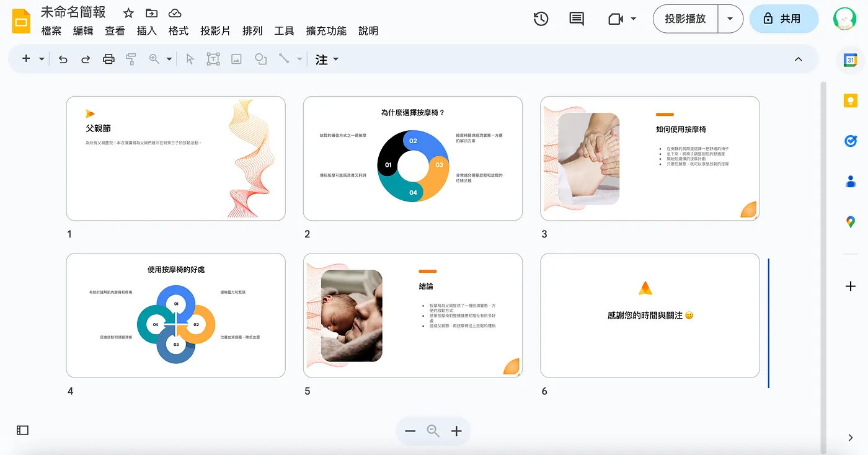Select the 結論 slide thumbnail

413,316
